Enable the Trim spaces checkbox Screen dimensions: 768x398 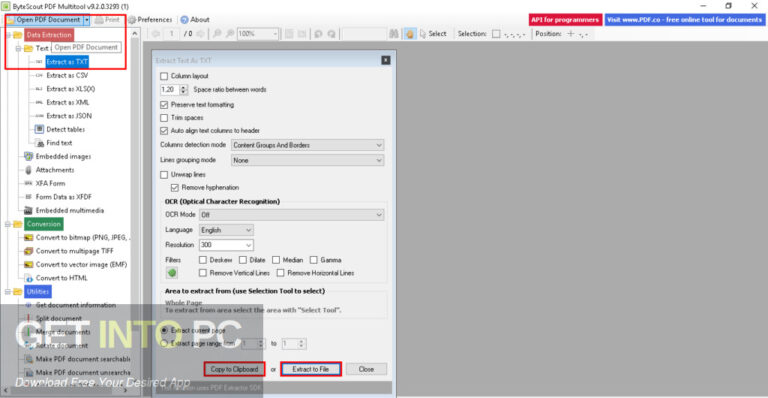164,118
